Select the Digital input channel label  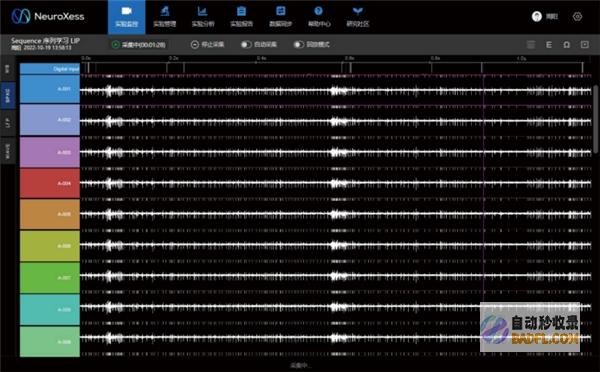coord(50,69)
